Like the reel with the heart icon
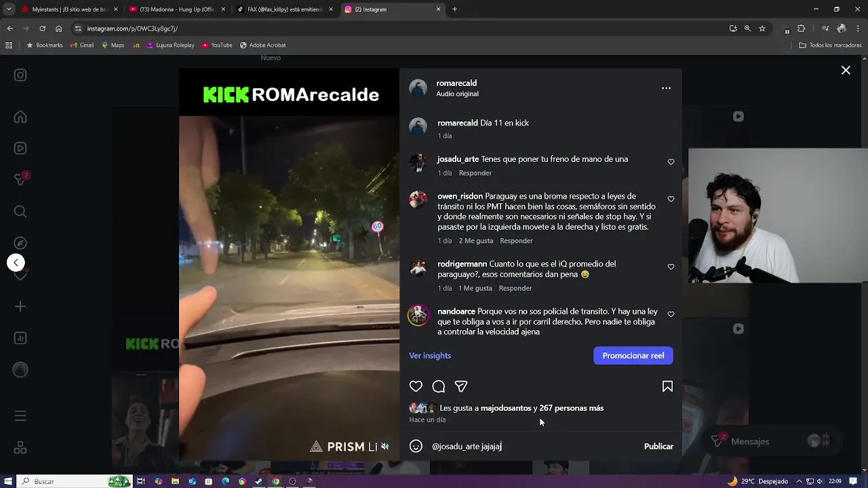Screen dimensions: 868x488 click(x=416, y=386)
